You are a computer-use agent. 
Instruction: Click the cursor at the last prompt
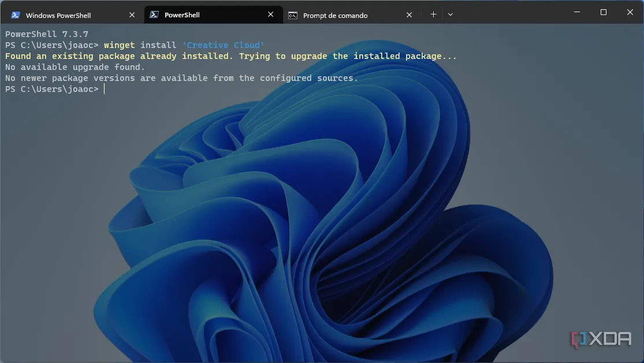tap(105, 89)
